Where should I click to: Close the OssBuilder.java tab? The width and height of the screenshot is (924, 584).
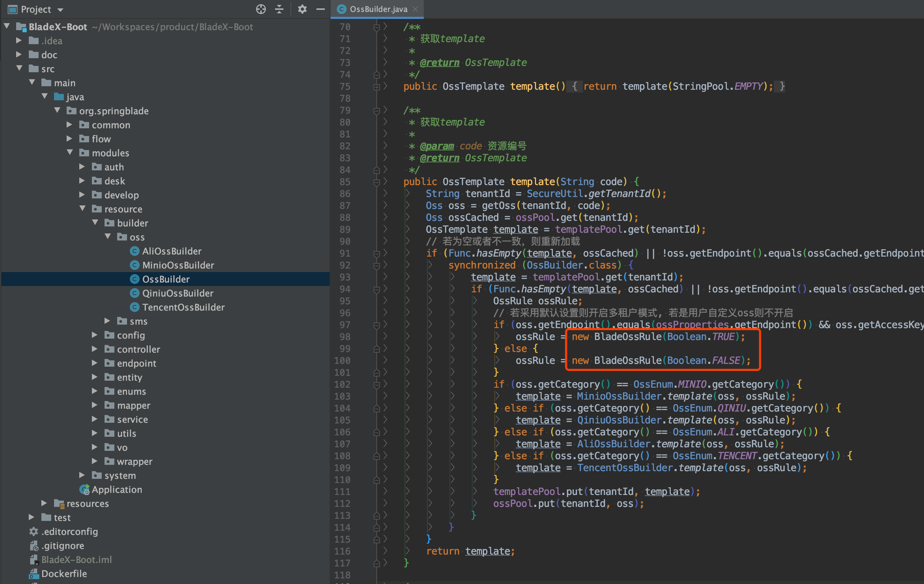point(415,9)
